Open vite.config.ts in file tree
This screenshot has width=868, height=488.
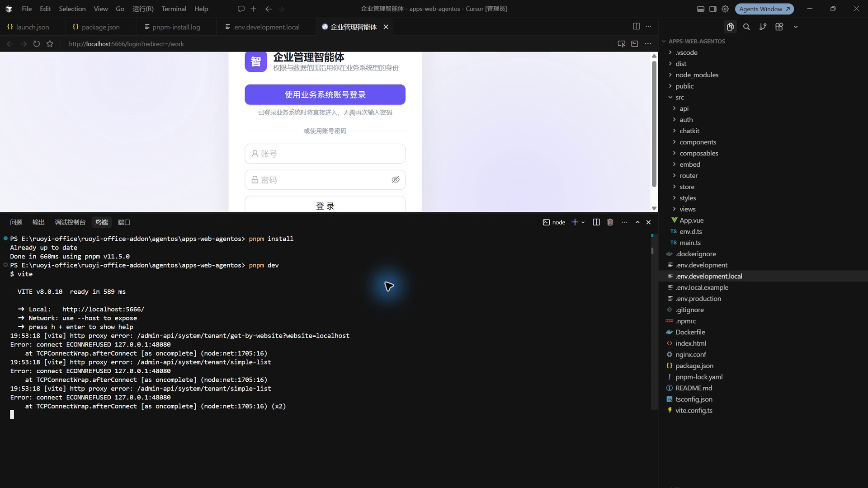tap(693, 410)
